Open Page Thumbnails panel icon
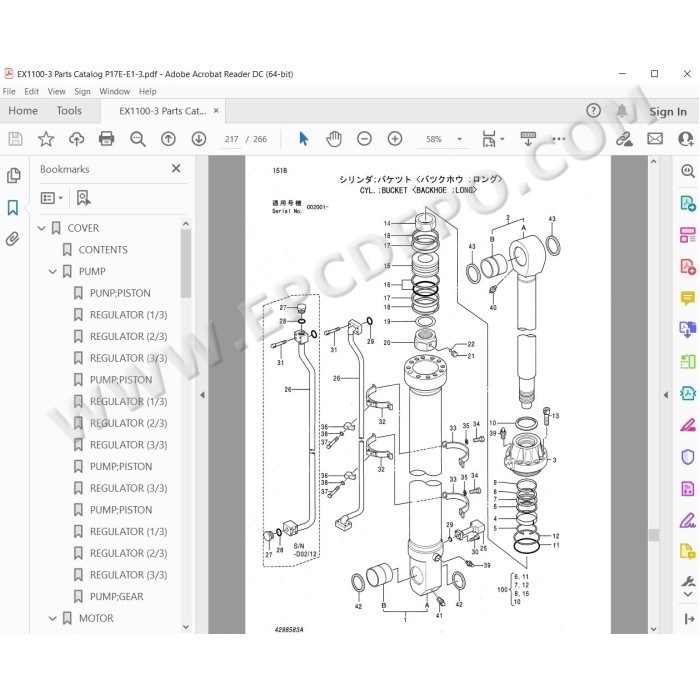 (13, 175)
